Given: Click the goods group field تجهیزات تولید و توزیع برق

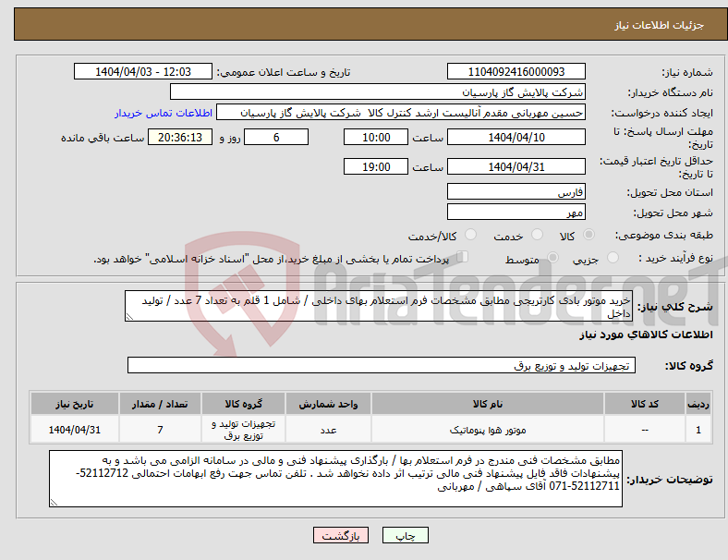Looking at the screenshot, I should click(382, 365).
